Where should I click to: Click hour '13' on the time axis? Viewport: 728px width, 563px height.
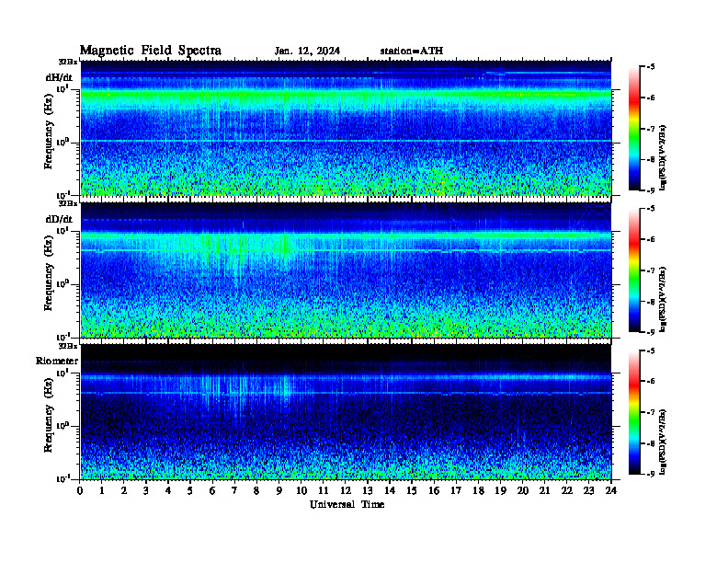tap(368, 491)
